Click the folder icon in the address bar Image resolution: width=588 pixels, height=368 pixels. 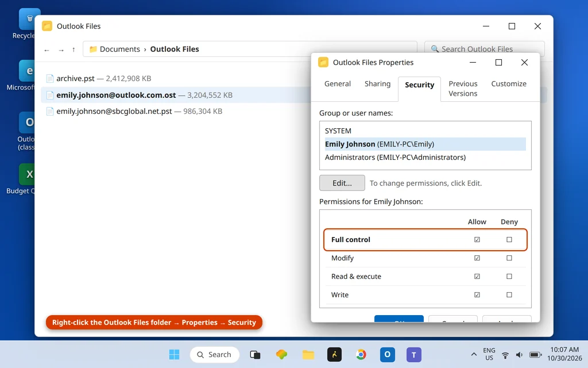(x=94, y=49)
